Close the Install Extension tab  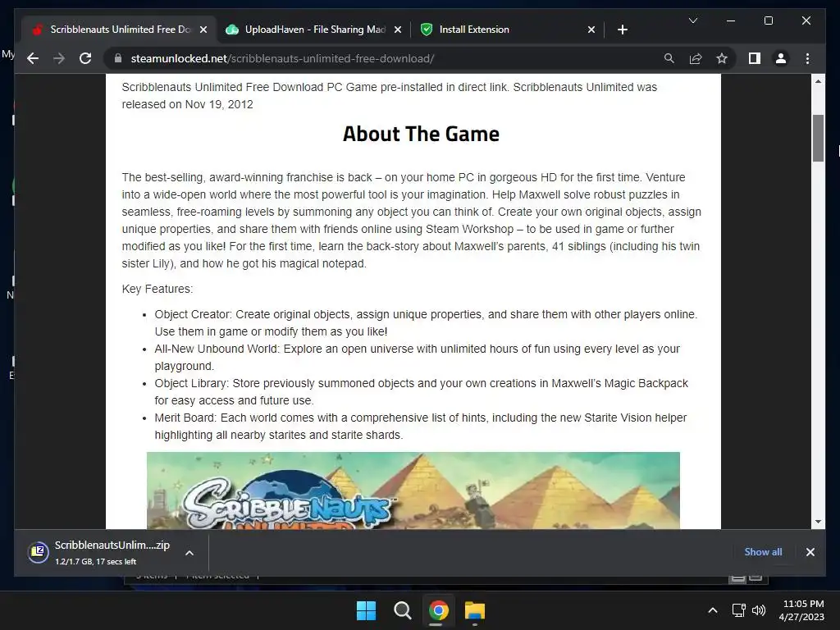point(591,30)
